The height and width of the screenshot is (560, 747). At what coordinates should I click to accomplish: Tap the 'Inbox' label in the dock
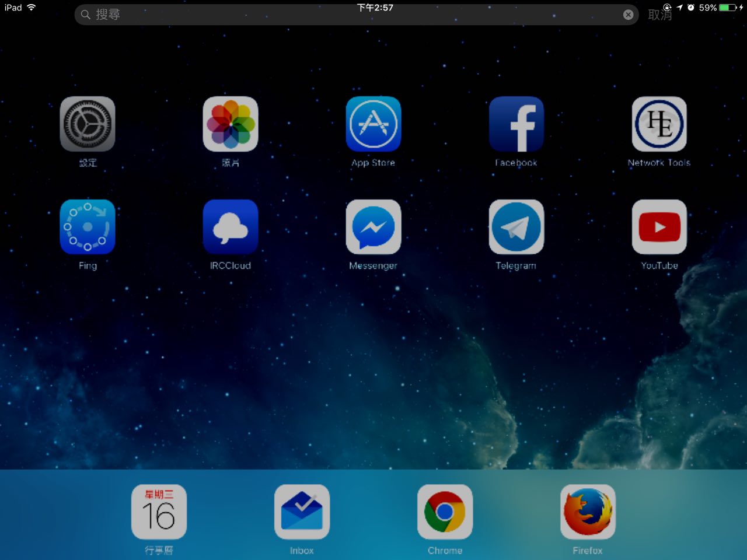[x=302, y=550]
